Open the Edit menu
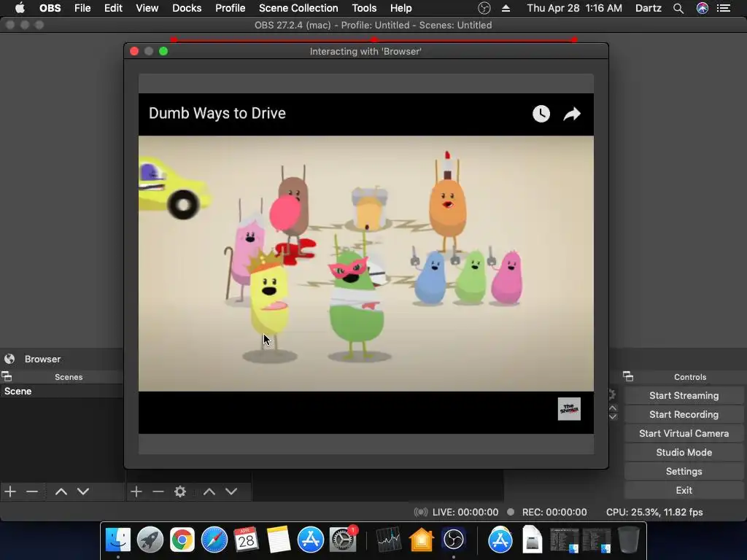The width and height of the screenshot is (747, 560). (113, 8)
